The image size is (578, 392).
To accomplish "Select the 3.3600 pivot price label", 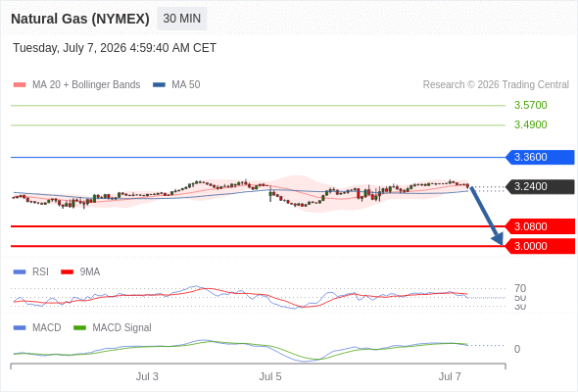I will (541, 157).
